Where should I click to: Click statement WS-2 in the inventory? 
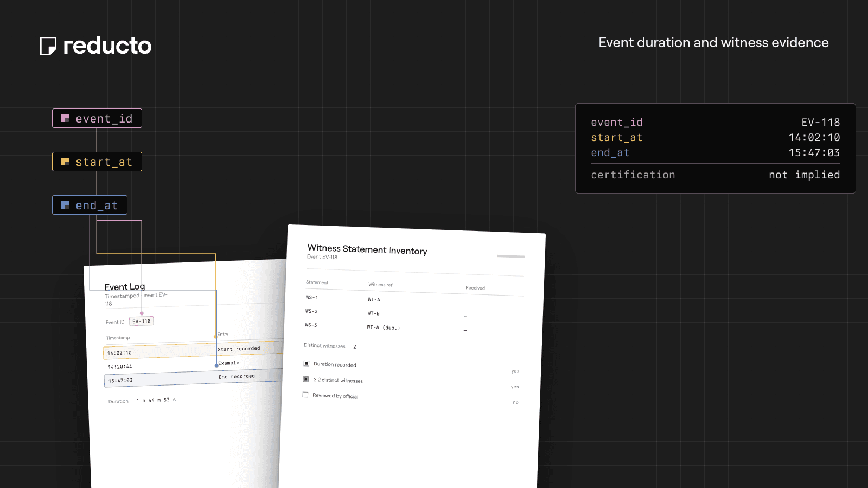point(311,311)
